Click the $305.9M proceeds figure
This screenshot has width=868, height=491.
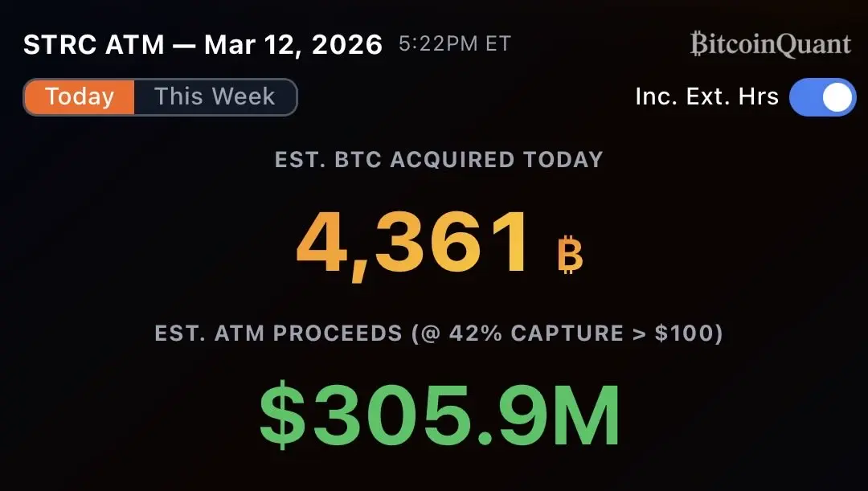[x=440, y=415]
